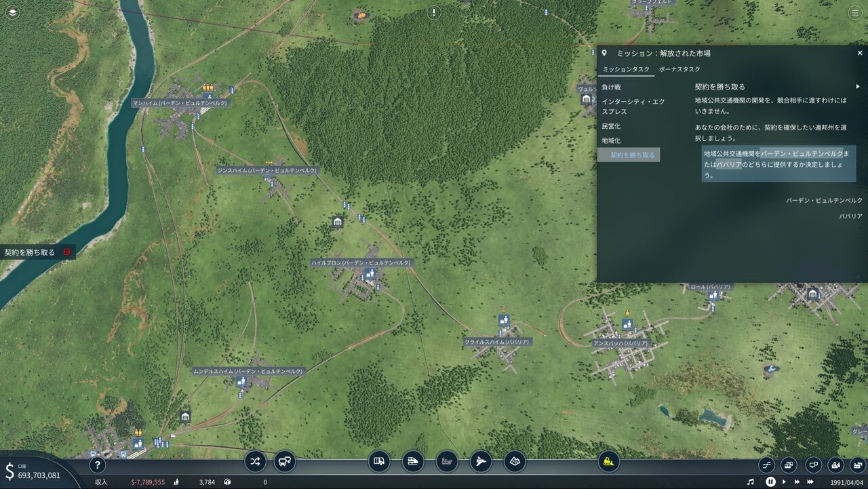Click the depot icon south of ムンデルスハイム
Viewport: 868px width, 489px height.
point(184,416)
